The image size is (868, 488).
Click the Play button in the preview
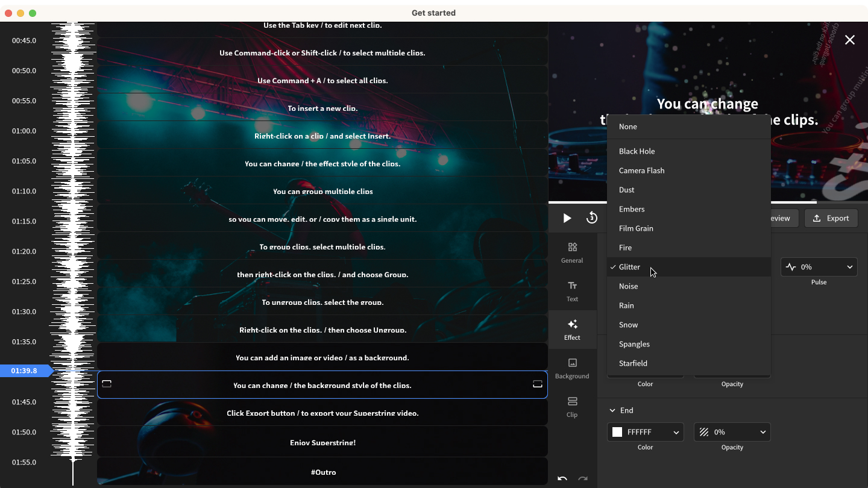click(567, 218)
